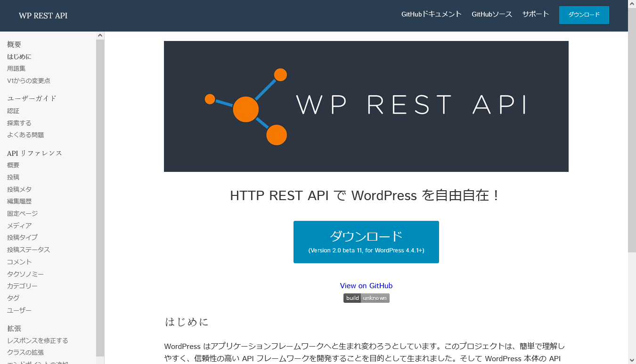Viewport: 636px width, 364px height.
Task: Select はじめに in the sidebar
Action: (19, 57)
